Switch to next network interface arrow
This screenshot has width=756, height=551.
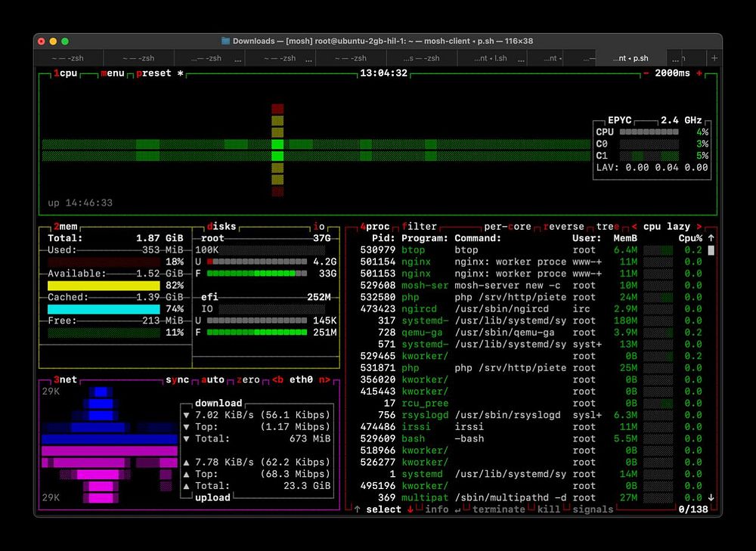(x=324, y=379)
